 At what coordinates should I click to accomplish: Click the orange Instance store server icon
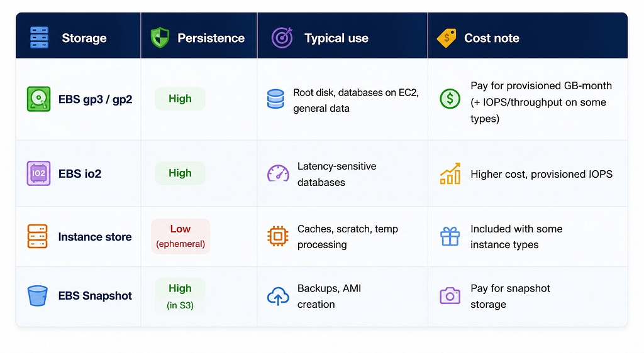point(37,236)
